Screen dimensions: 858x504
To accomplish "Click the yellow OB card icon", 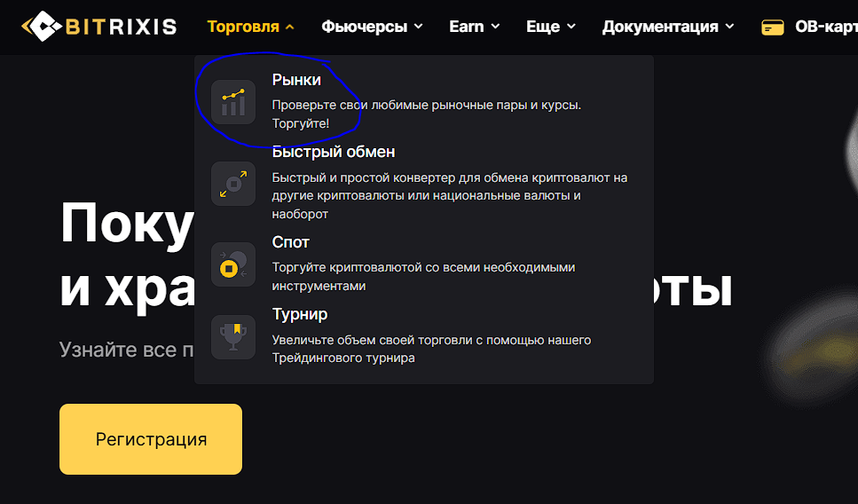I will (773, 28).
